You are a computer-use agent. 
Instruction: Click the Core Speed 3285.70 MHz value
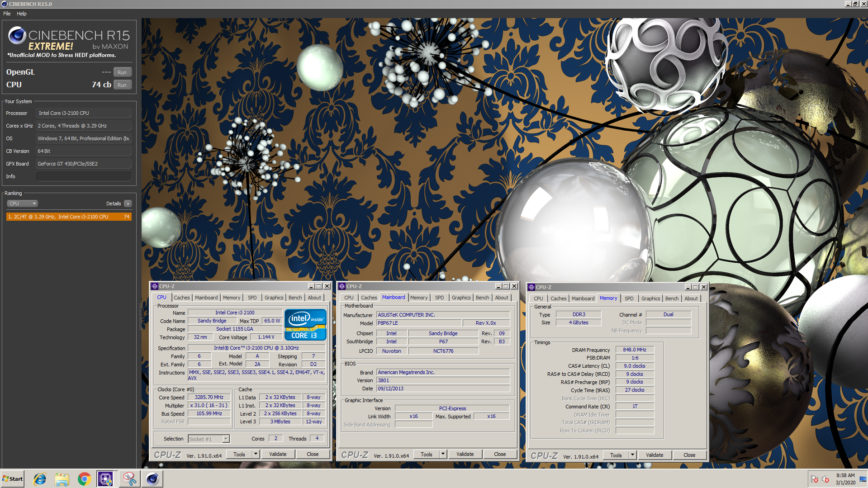(209, 398)
